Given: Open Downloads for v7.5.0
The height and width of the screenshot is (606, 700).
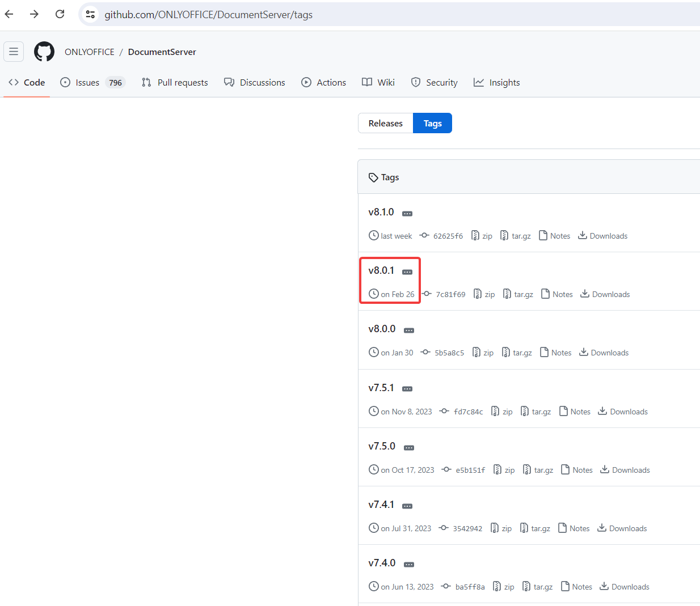Looking at the screenshot, I should coord(625,470).
